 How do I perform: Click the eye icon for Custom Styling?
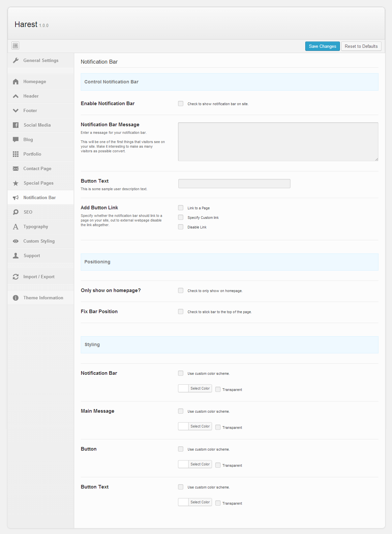pyautogui.click(x=15, y=241)
